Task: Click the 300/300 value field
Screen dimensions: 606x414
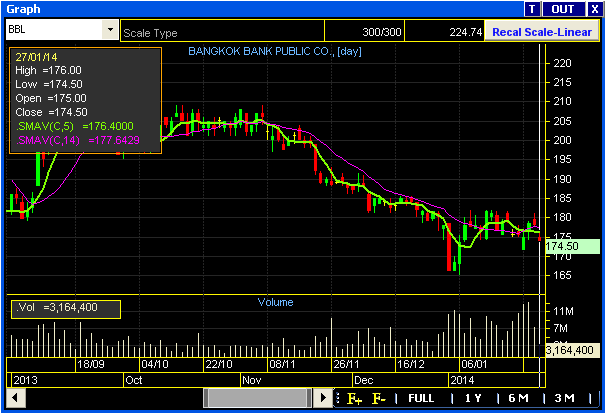Action: [x=364, y=31]
